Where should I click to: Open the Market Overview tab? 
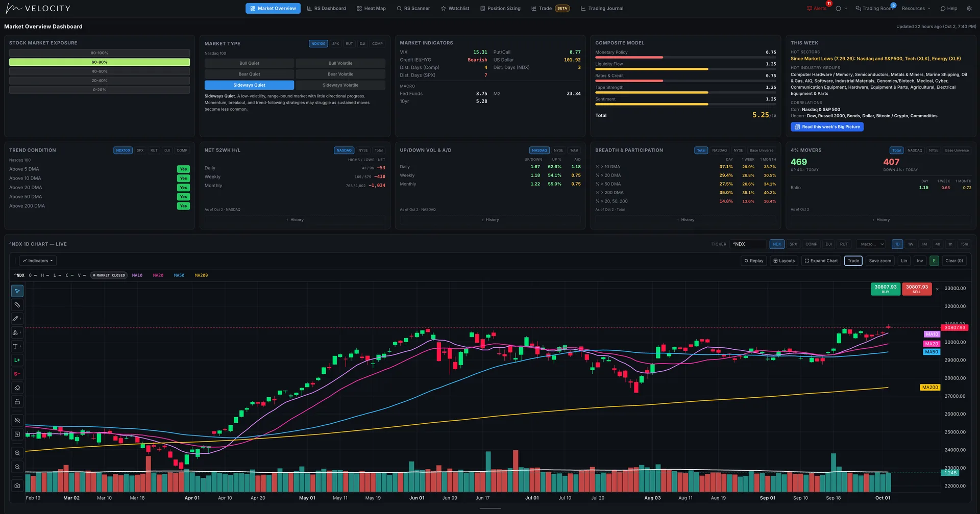(x=273, y=8)
